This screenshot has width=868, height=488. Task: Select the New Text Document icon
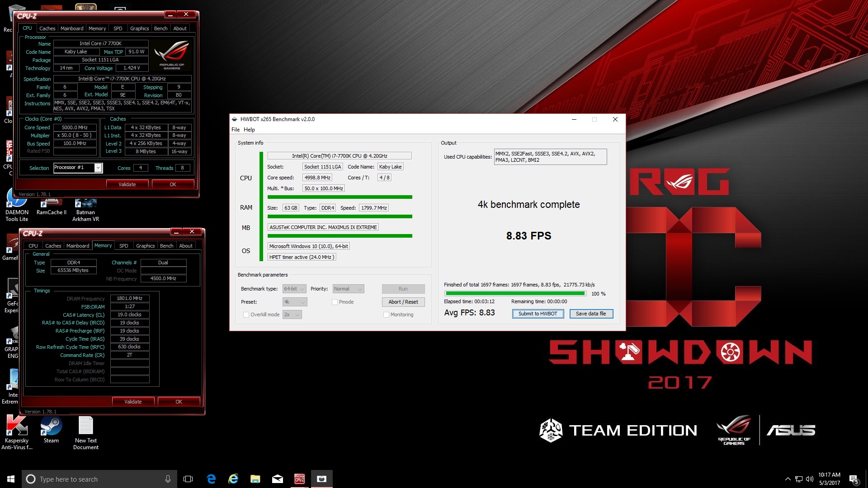point(86,433)
